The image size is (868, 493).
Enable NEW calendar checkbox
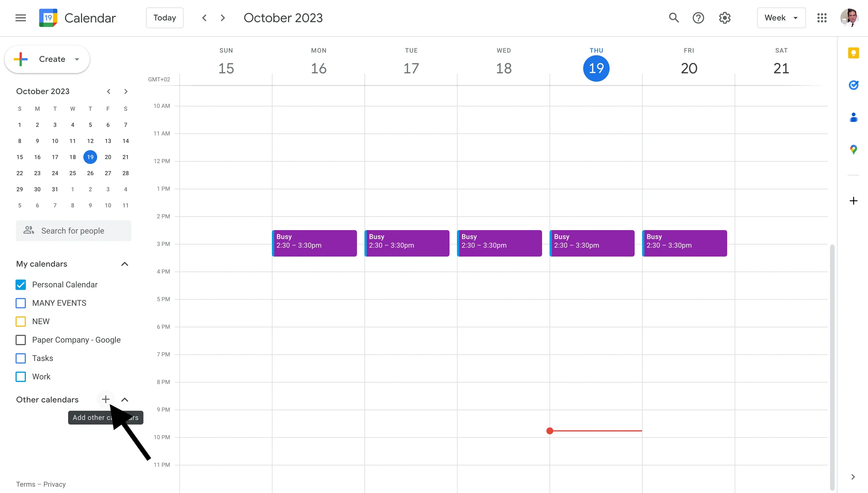(21, 321)
